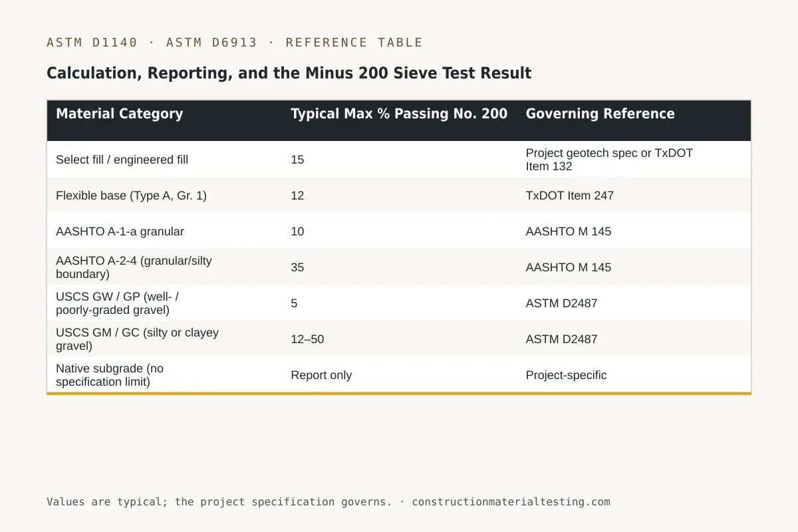The width and height of the screenshot is (798, 532).
Task: Click the value 12–50 for GM / GC
Action: click(x=307, y=339)
